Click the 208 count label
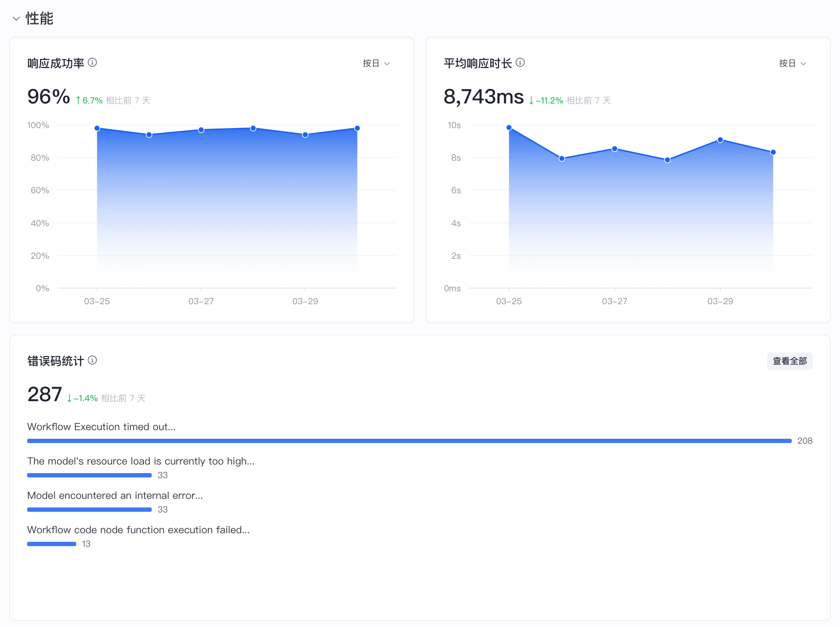 pos(805,441)
